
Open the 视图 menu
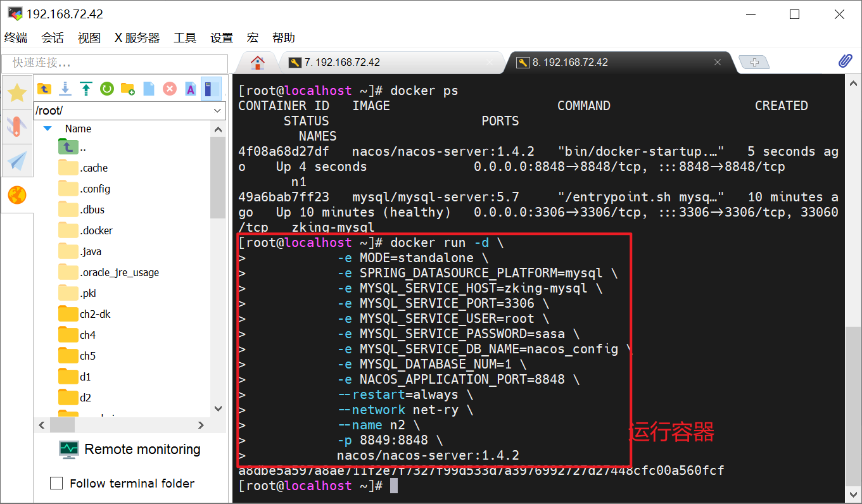click(89, 38)
